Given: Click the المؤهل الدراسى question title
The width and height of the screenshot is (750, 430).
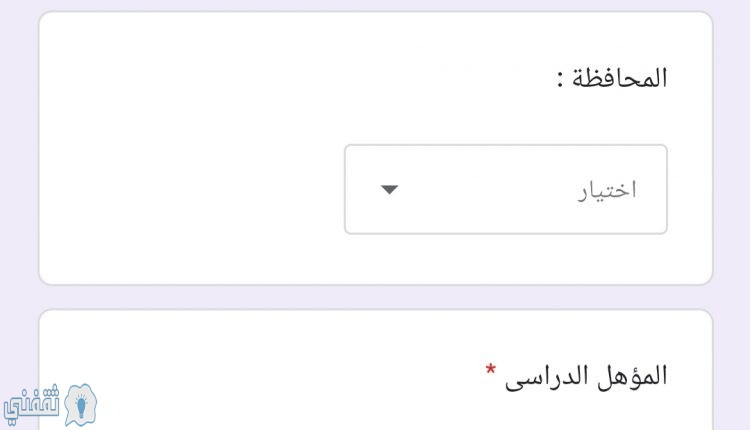Looking at the screenshot, I should tap(585, 376).
